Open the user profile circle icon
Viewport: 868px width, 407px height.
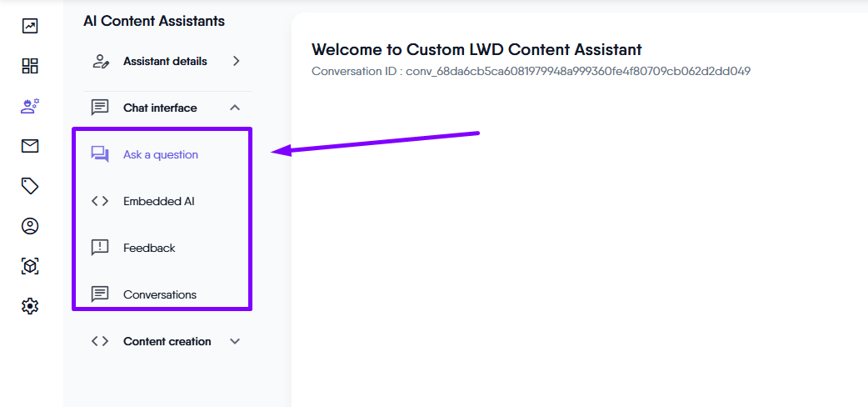(30, 226)
